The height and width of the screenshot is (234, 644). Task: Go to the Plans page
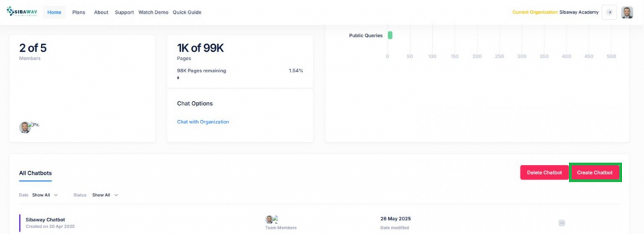(79, 13)
